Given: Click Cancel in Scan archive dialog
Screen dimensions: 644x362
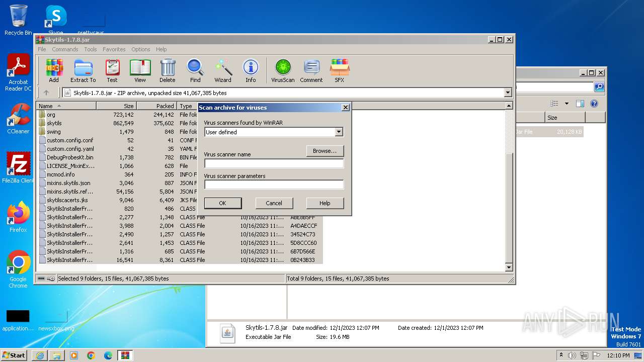Looking at the screenshot, I should [x=274, y=203].
